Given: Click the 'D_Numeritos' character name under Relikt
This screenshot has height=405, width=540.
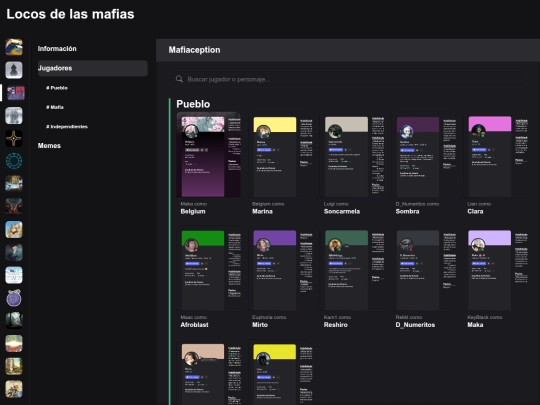Looking at the screenshot, I should [x=415, y=325].
